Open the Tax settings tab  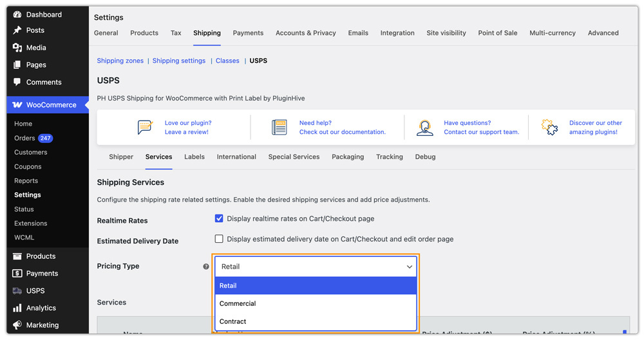[x=176, y=33]
